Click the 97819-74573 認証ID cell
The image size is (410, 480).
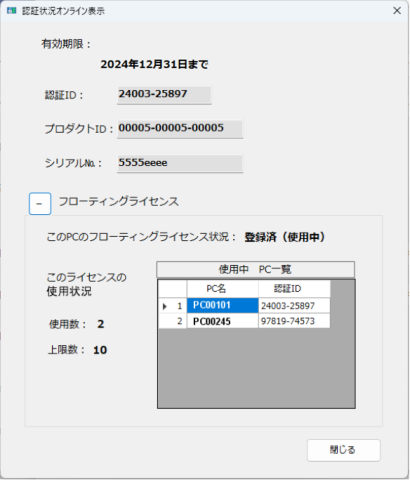(294, 321)
